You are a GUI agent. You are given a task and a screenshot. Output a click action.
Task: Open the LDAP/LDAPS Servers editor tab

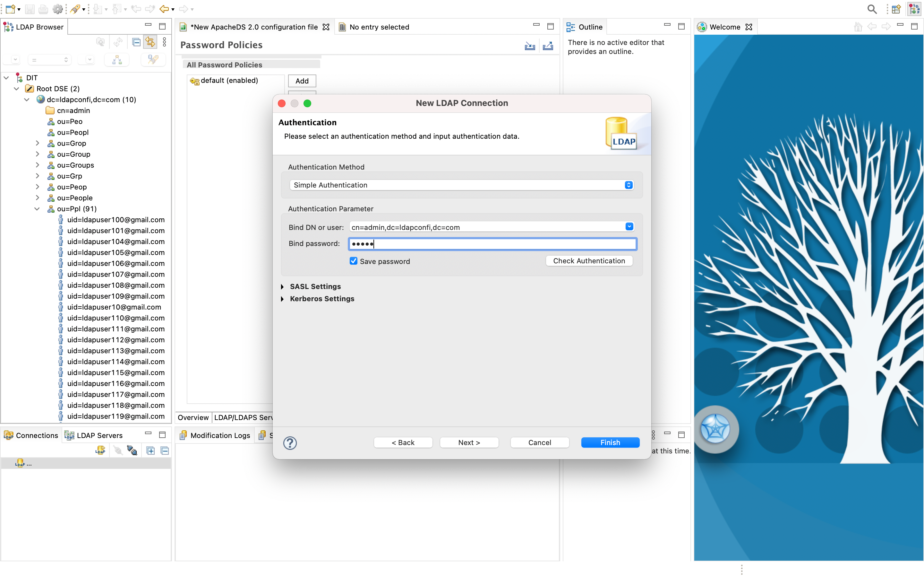(243, 417)
